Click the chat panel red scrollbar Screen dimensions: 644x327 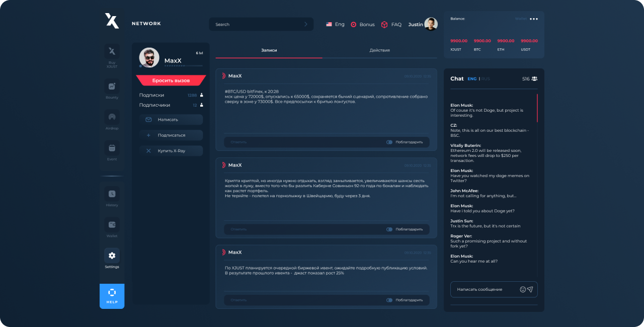(x=537, y=108)
